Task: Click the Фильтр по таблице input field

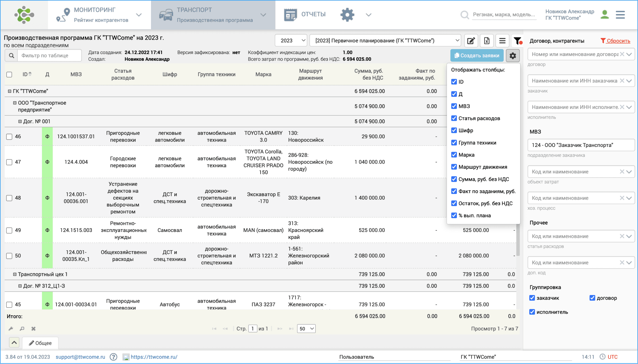Action: (49, 56)
